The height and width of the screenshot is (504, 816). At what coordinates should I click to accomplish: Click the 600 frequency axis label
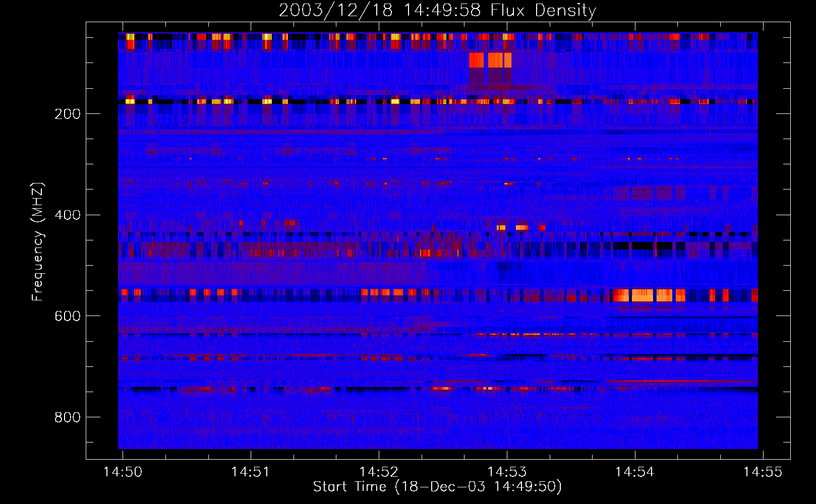coord(68,316)
